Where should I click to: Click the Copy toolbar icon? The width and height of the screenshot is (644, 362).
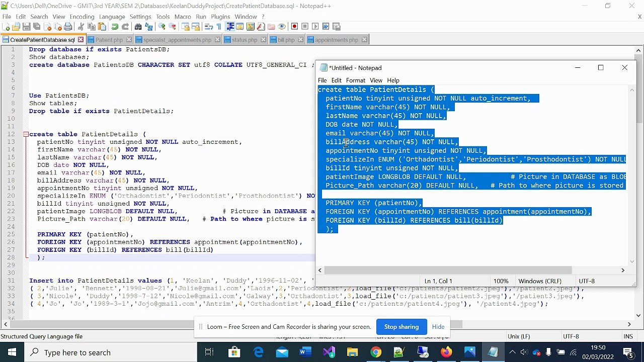click(92, 27)
